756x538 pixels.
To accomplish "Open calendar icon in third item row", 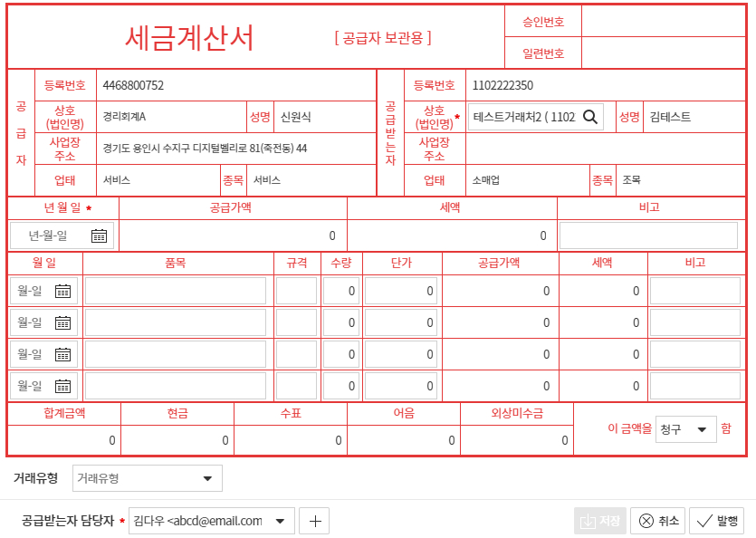I will pyautogui.click(x=62, y=354).
